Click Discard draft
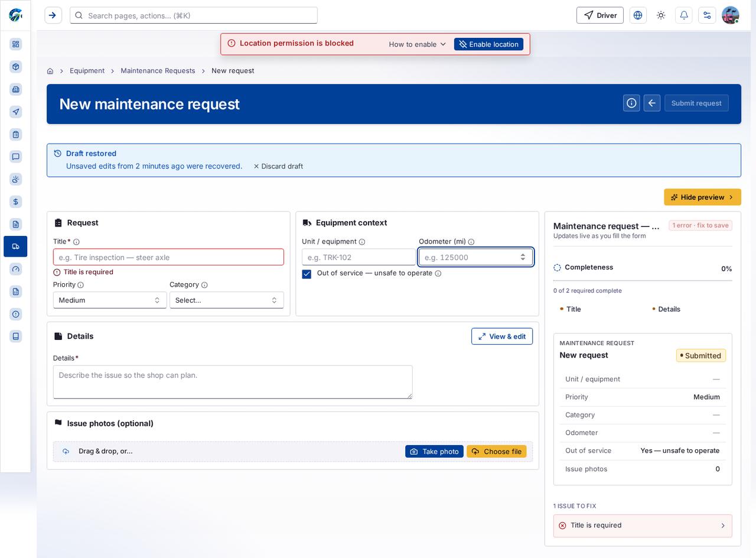 (278, 166)
